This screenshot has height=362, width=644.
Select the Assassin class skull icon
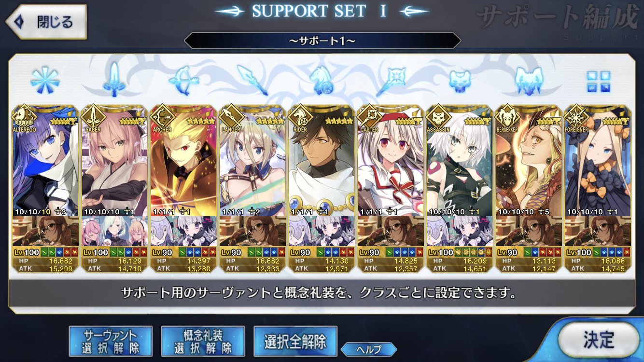pos(459,80)
